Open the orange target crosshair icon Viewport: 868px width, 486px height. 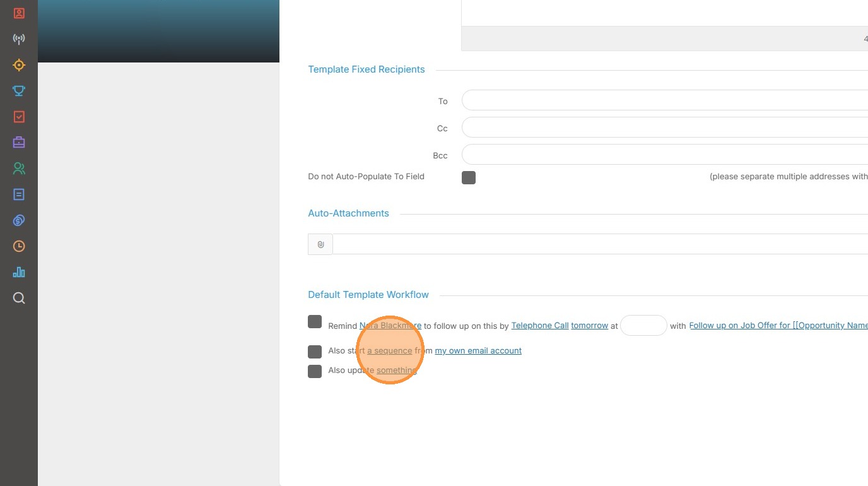point(19,65)
